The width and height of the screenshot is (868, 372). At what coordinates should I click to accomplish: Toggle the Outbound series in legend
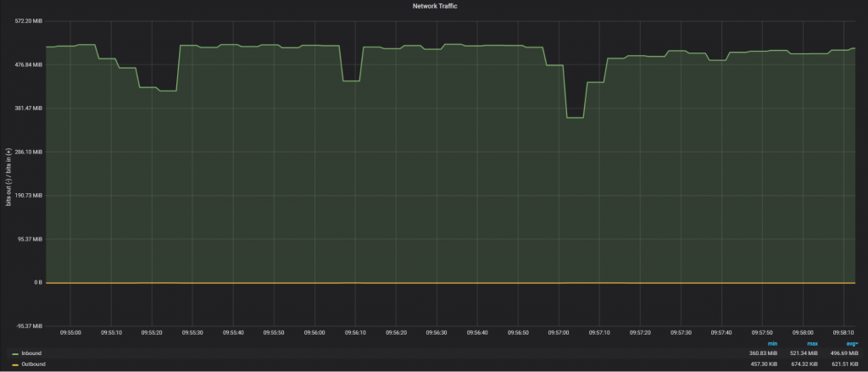pyautogui.click(x=33, y=364)
